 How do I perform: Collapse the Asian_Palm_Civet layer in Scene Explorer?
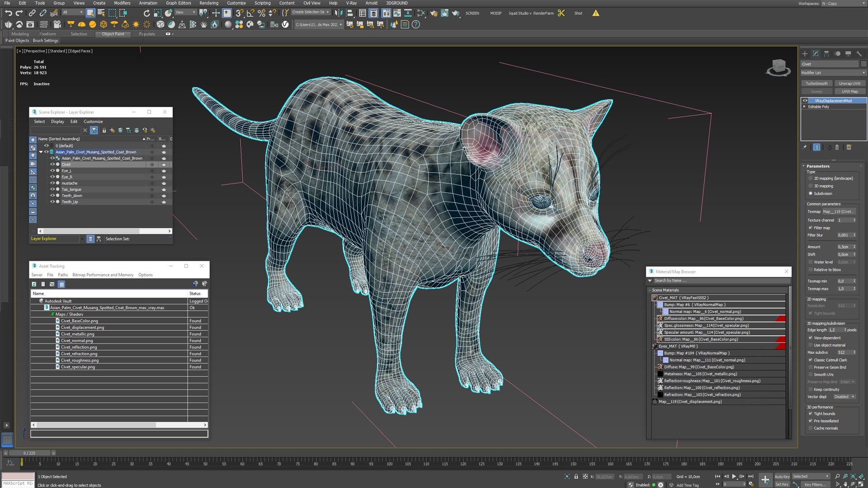pyautogui.click(x=41, y=152)
